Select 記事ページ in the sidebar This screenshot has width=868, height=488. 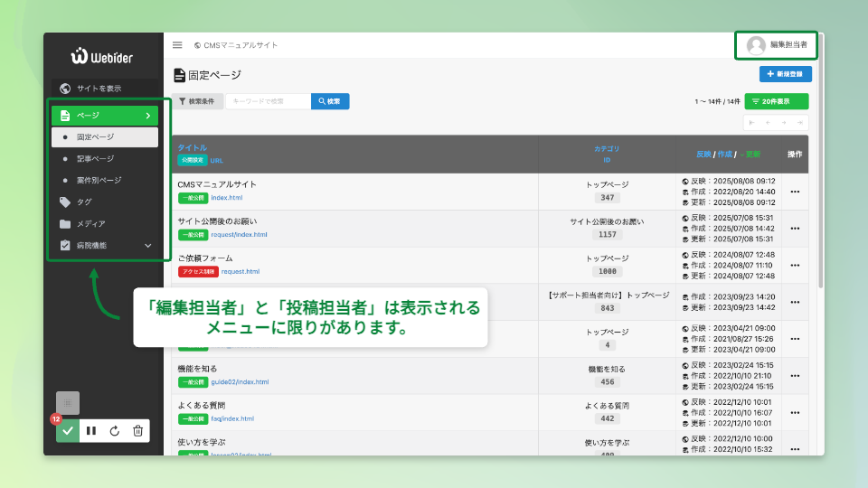point(95,159)
